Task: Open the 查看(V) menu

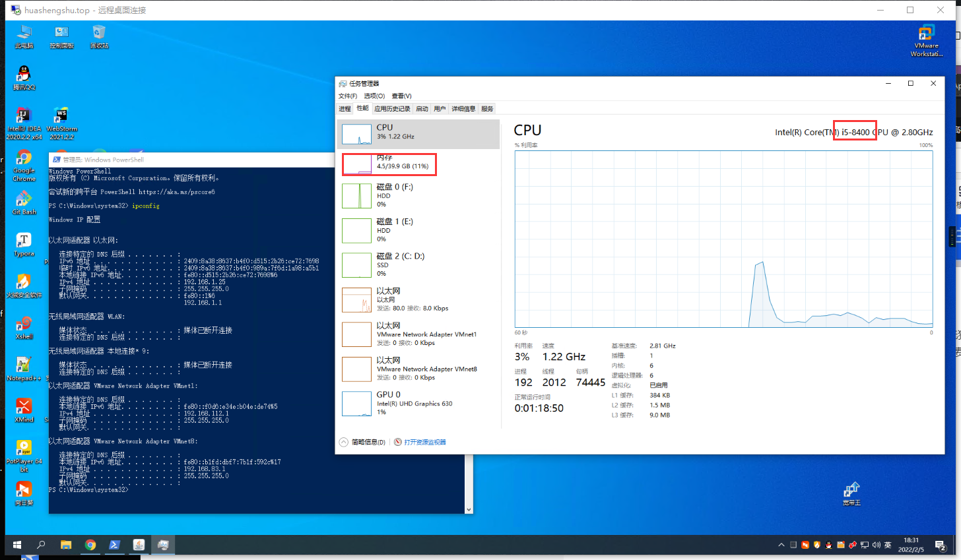Action: point(401,96)
